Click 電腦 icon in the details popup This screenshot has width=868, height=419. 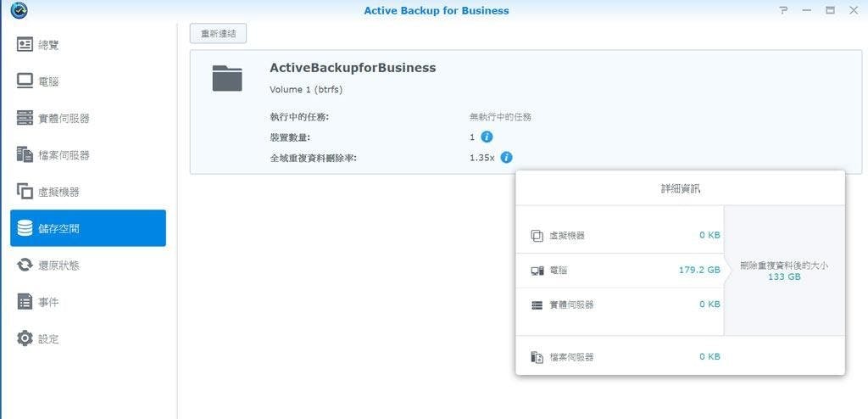pos(537,271)
